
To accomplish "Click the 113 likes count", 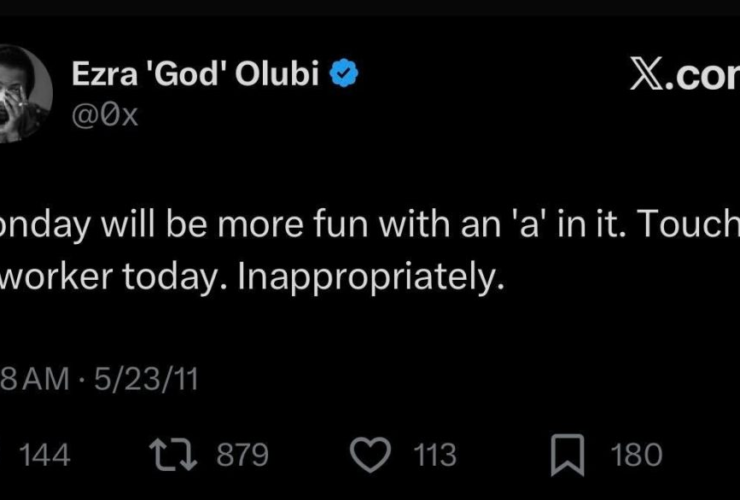I will 434,455.
